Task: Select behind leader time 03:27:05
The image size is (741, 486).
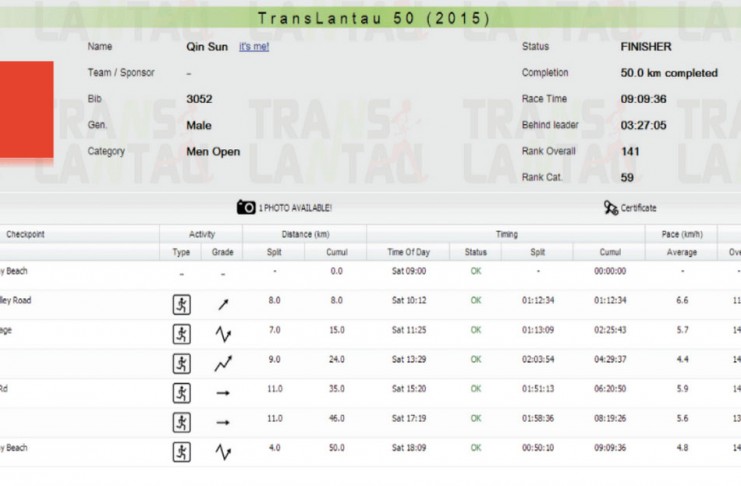Action: click(644, 125)
